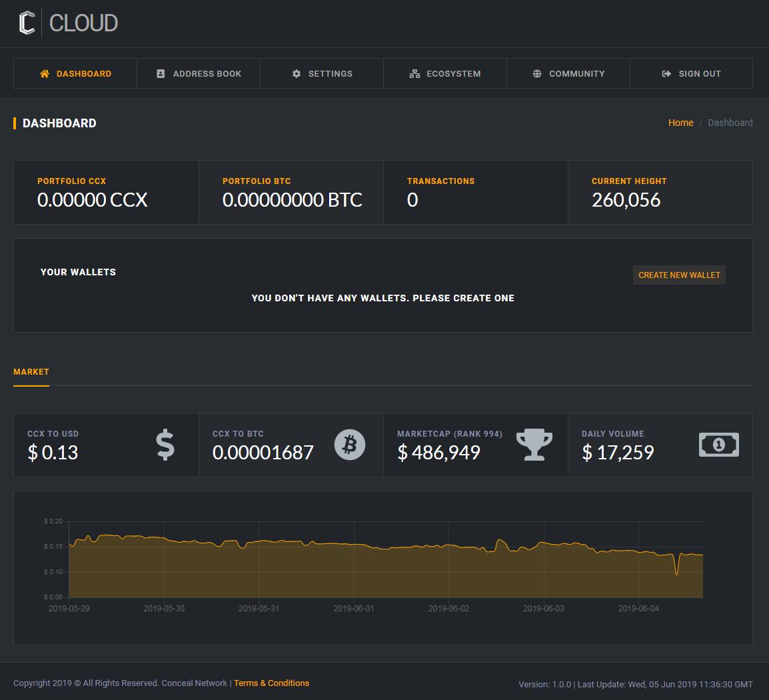This screenshot has width=769, height=700.
Task: Click the marketcap trophy icon
Action: [x=534, y=445]
